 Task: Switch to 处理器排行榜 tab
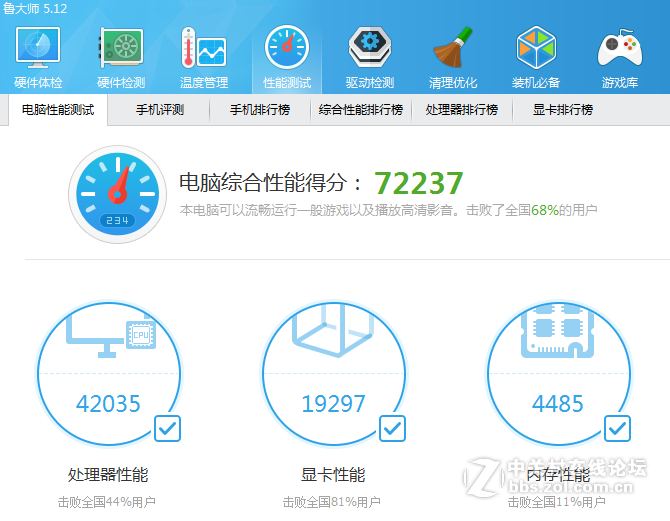[462, 110]
